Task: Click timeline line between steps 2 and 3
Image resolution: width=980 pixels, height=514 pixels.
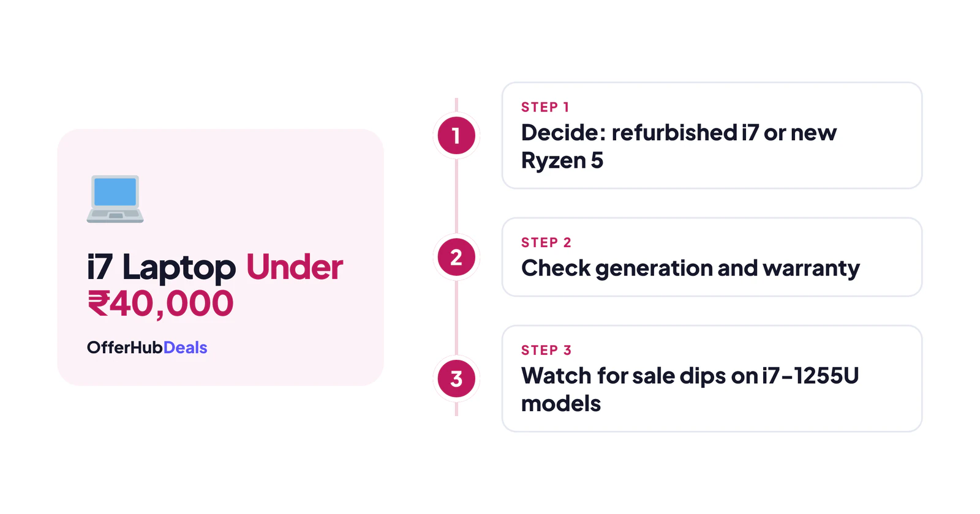Action: pos(456,318)
